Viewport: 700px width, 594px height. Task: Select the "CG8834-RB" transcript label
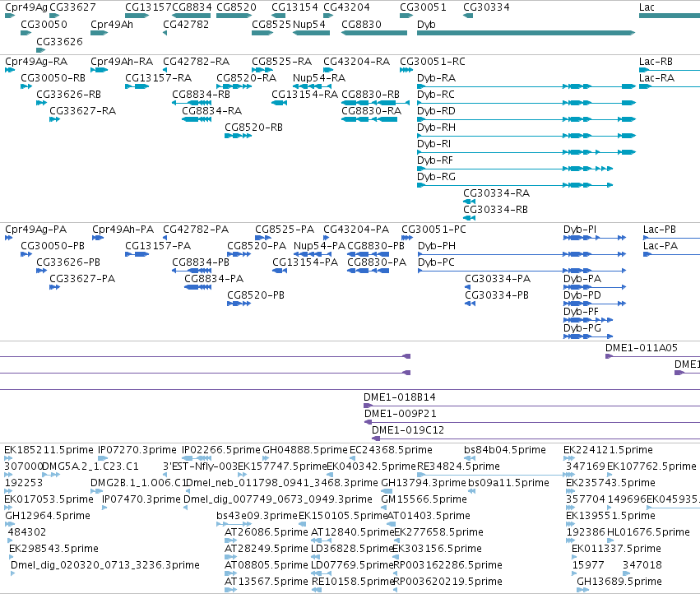(x=201, y=95)
